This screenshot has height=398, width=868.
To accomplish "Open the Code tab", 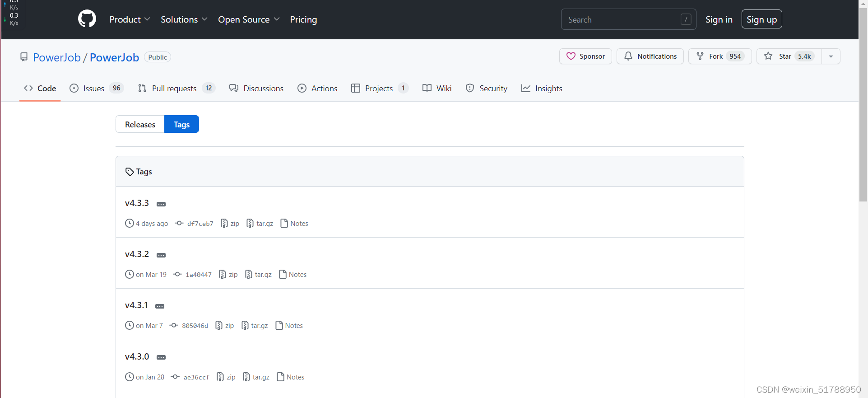I will coord(40,89).
